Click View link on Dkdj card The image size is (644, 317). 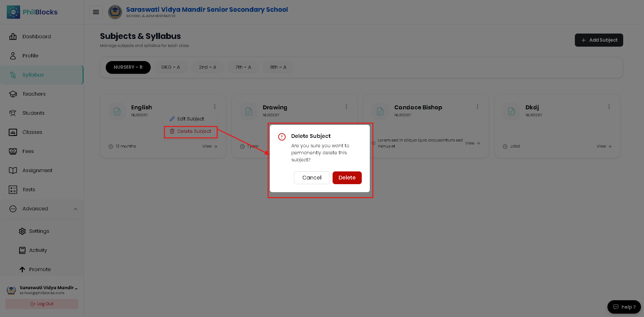604,146
